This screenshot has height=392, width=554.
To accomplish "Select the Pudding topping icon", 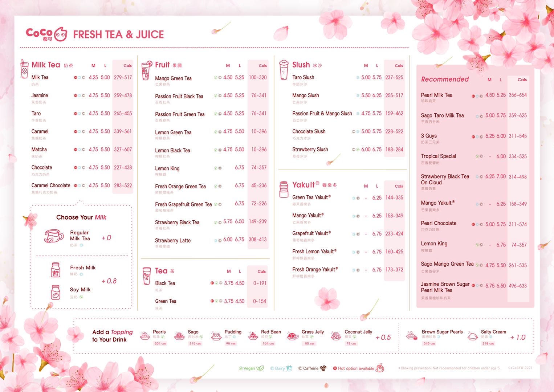I will point(216,336).
